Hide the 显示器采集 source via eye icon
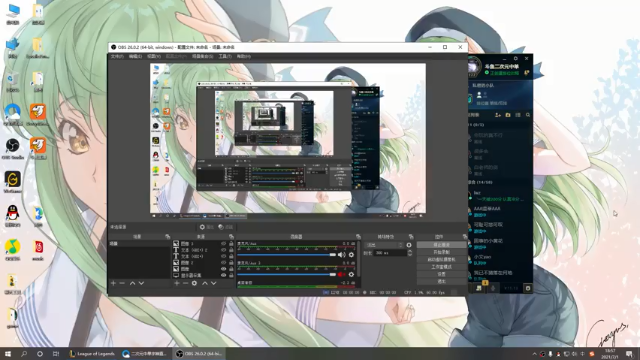Viewport: 640px width, 360px height. [223, 276]
